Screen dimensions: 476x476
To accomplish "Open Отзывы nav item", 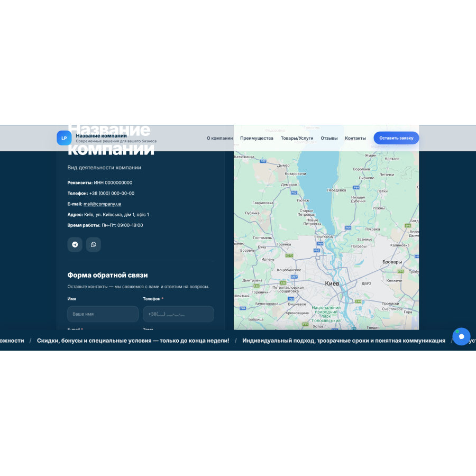I will coord(329,138).
